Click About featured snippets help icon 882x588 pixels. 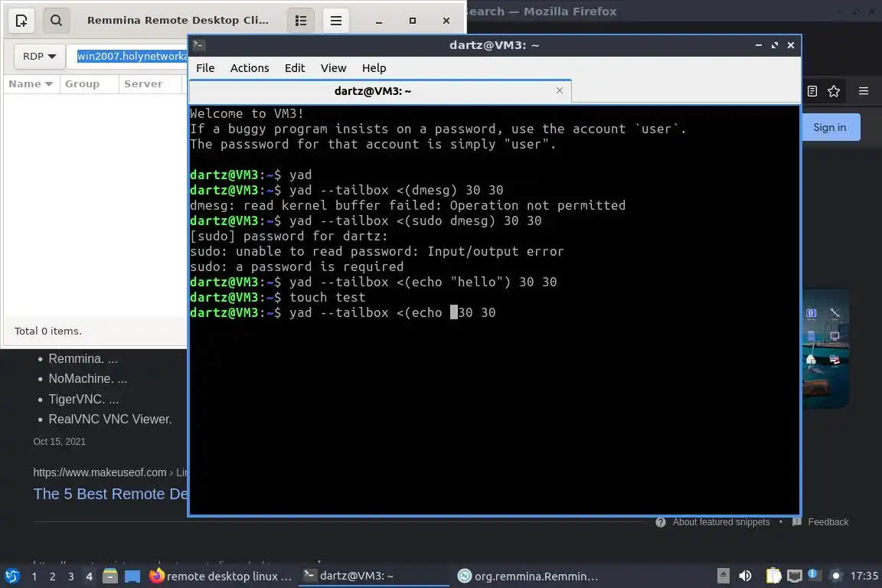(661, 522)
